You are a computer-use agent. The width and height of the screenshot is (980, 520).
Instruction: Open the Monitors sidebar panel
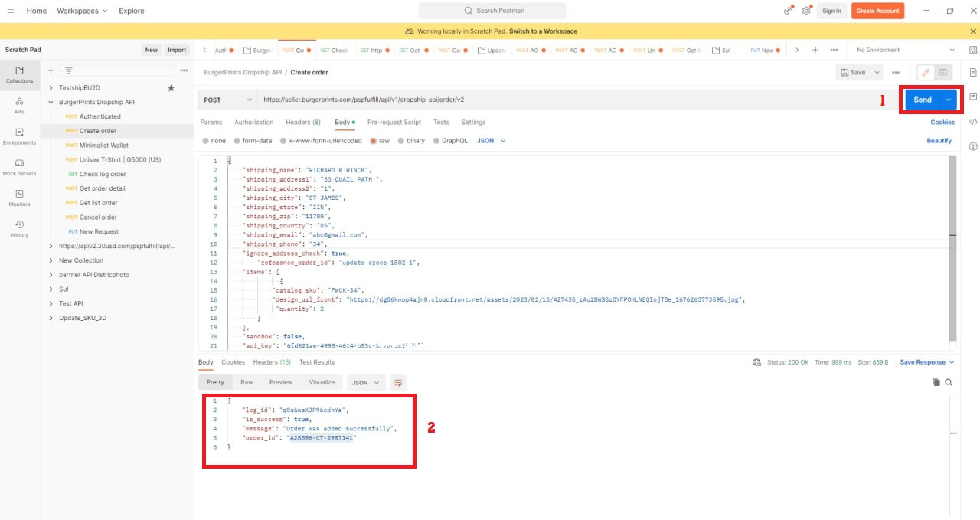tap(20, 198)
